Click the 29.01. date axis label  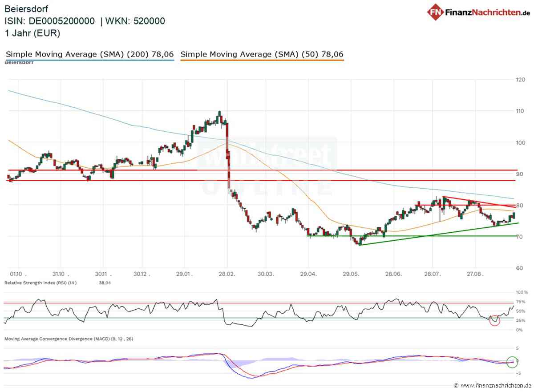(x=184, y=273)
